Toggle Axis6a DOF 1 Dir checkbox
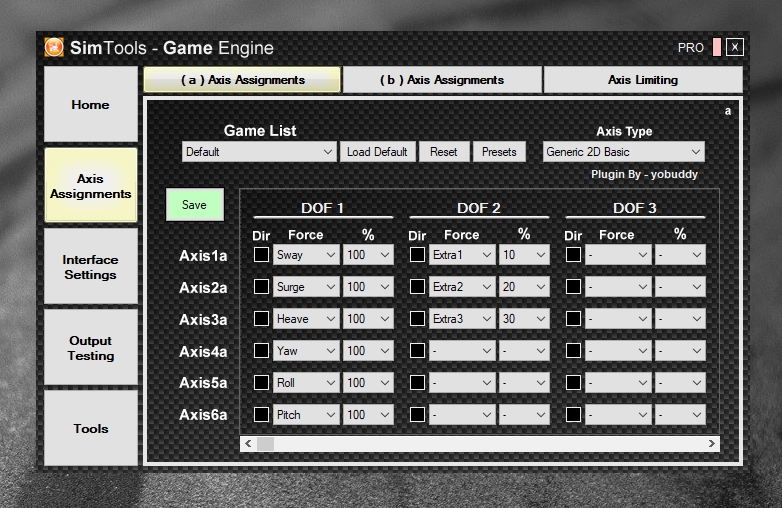Image resolution: width=782 pixels, height=508 pixels. 261,414
